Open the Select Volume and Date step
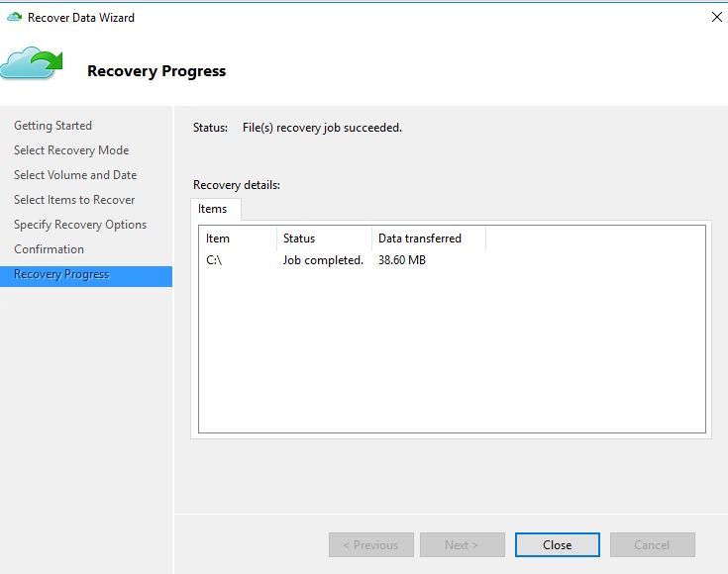The height and width of the screenshot is (574, 728). 75,175
